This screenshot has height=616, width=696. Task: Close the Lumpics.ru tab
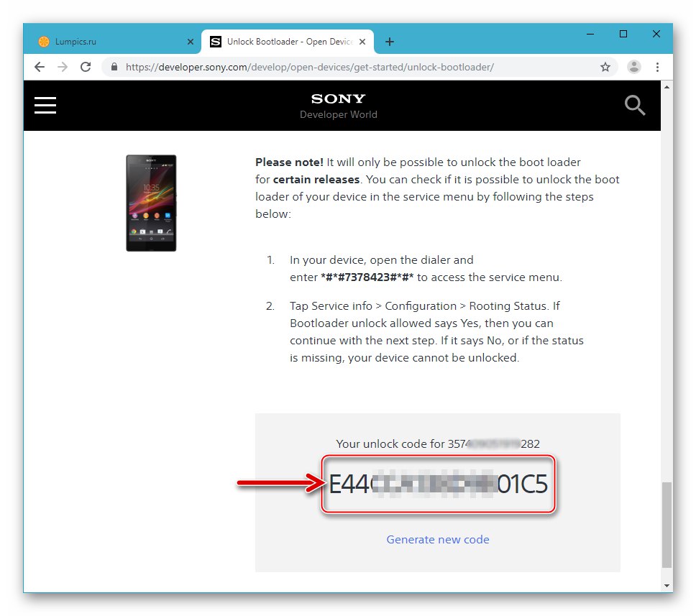pos(191,42)
